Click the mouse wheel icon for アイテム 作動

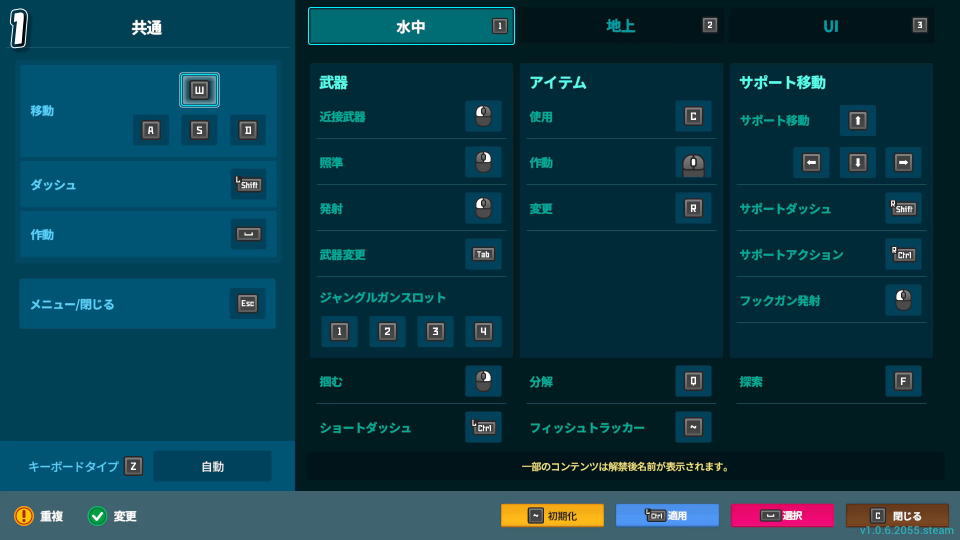point(693,162)
